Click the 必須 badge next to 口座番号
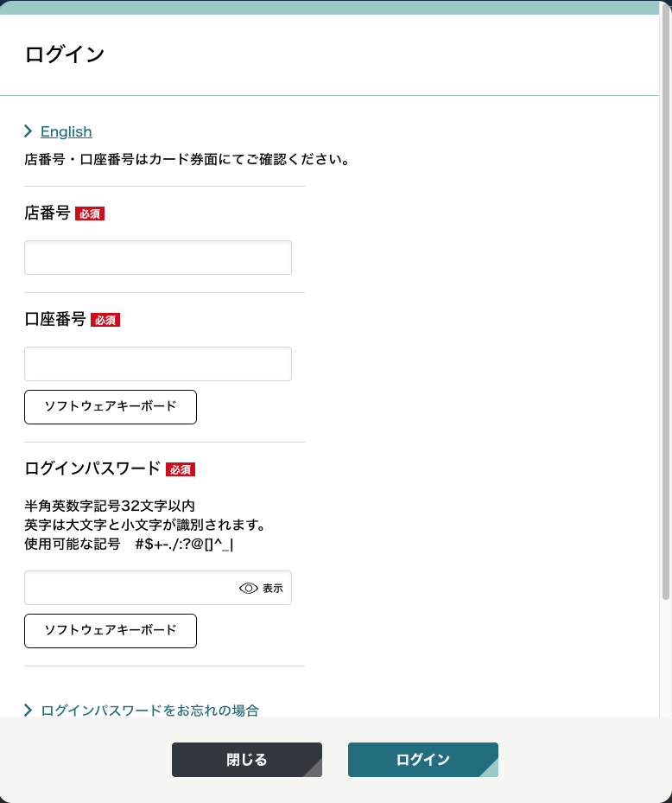 105,320
